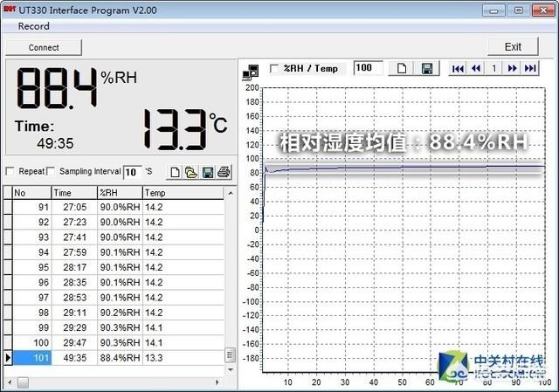559x392 pixels.
Task: Jump to last graph page
Action: pyautogui.click(x=530, y=68)
